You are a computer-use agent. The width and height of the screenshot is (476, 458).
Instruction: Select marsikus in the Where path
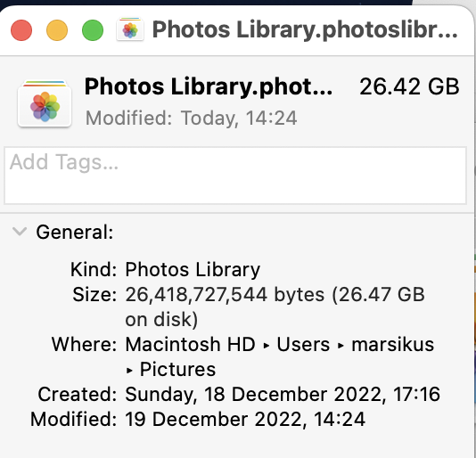coord(392,344)
